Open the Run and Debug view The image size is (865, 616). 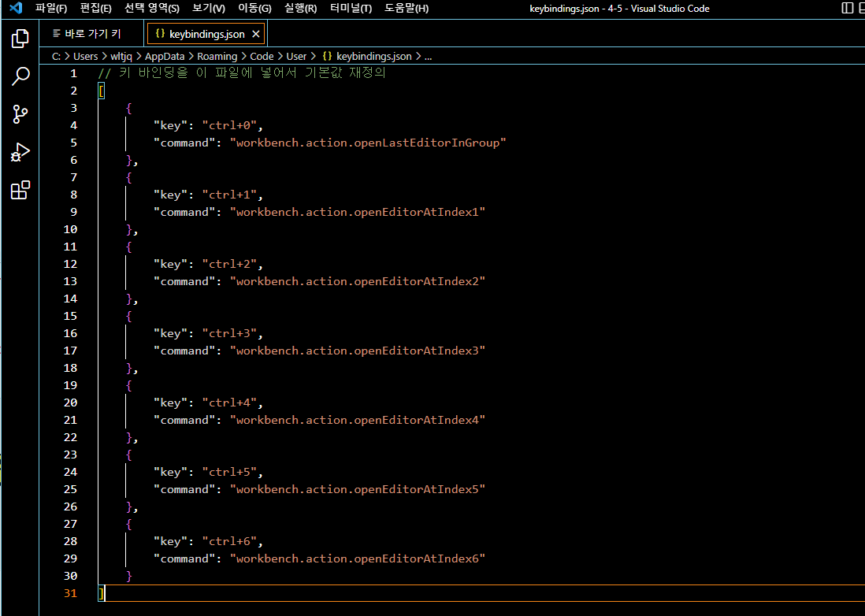[x=20, y=152]
